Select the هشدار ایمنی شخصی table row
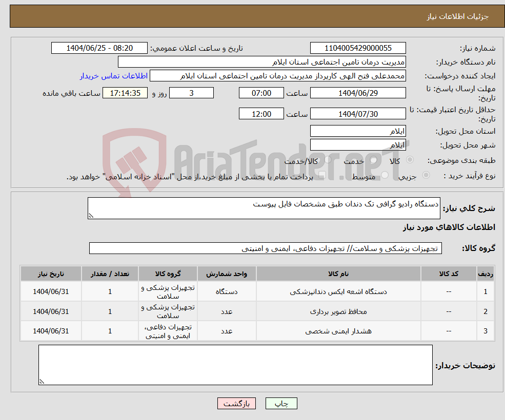The height and width of the screenshot is (420, 505). coord(256,331)
